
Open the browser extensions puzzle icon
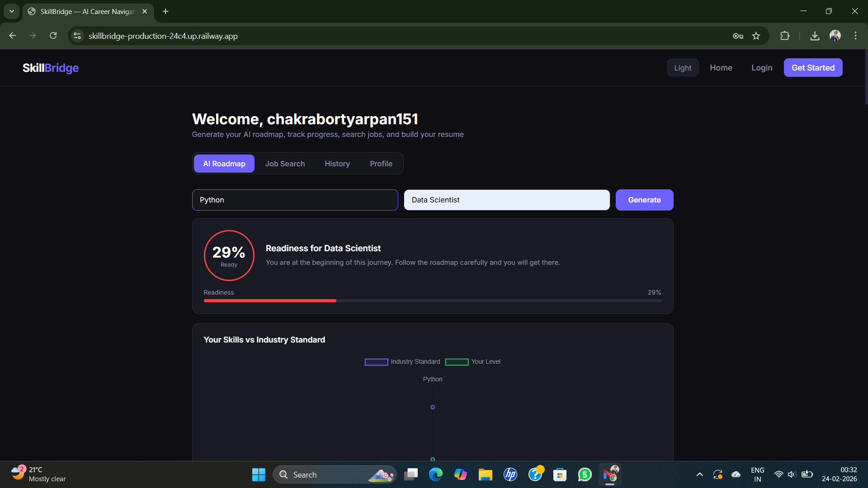tap(785, 36)
